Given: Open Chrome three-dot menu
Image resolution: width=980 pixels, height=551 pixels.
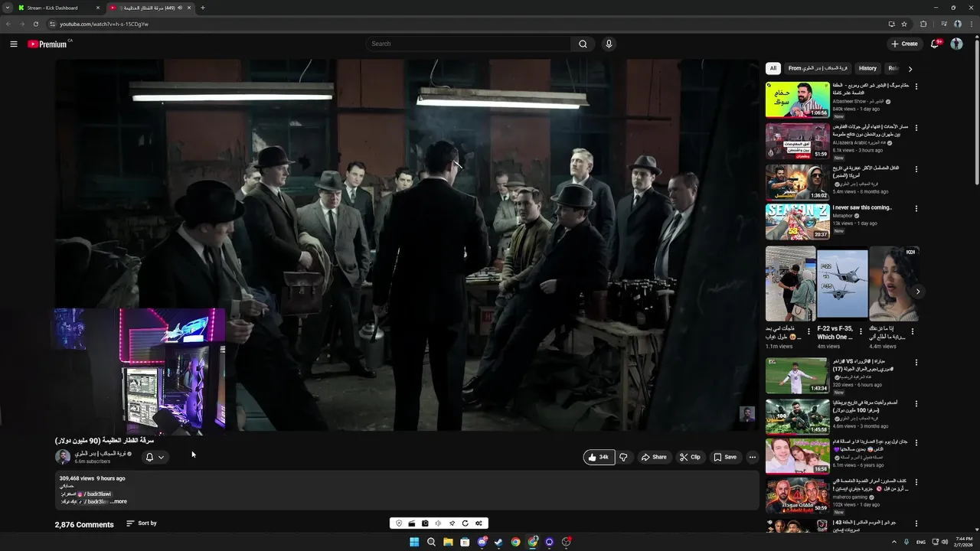Looking at the screenshot, I should 972,24.
